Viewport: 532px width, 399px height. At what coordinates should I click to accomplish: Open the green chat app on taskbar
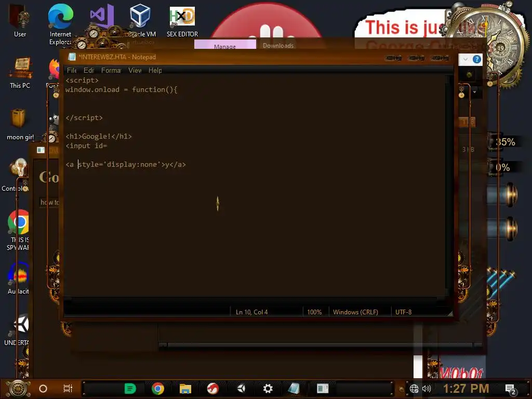[130, 389]
